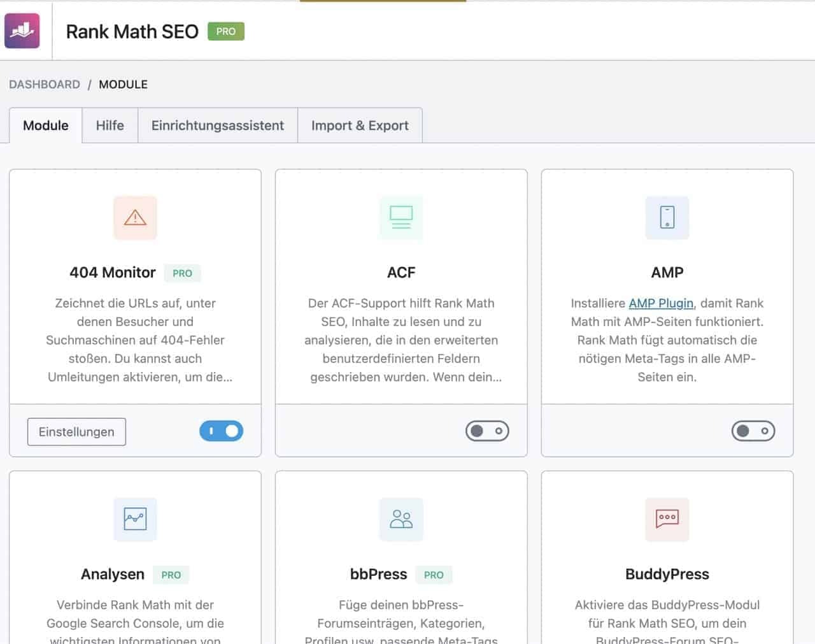Screen dimensions: 815x644
Task: Click the PRO badge beside Analysen
Action: click(x=171, y=575)
